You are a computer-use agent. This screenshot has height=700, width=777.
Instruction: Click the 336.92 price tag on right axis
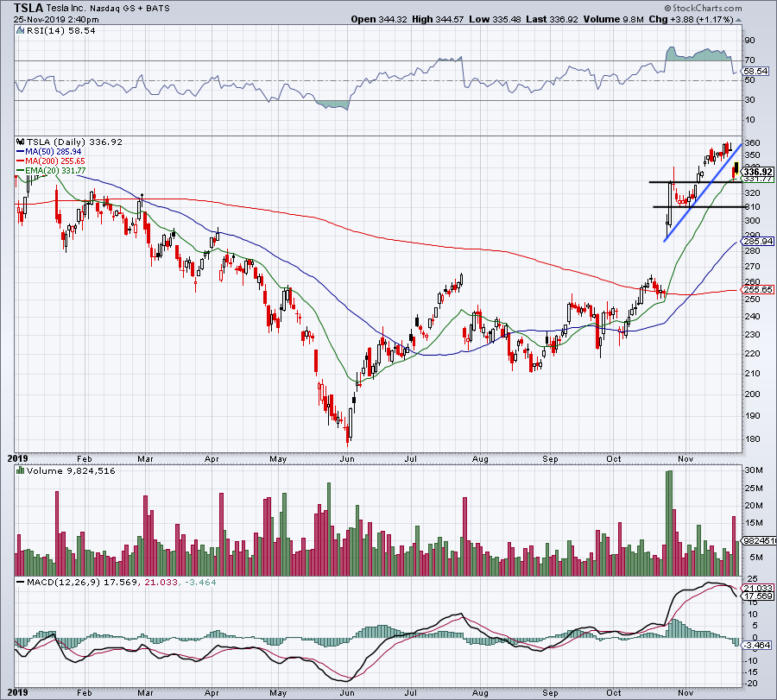click(758, 172)
